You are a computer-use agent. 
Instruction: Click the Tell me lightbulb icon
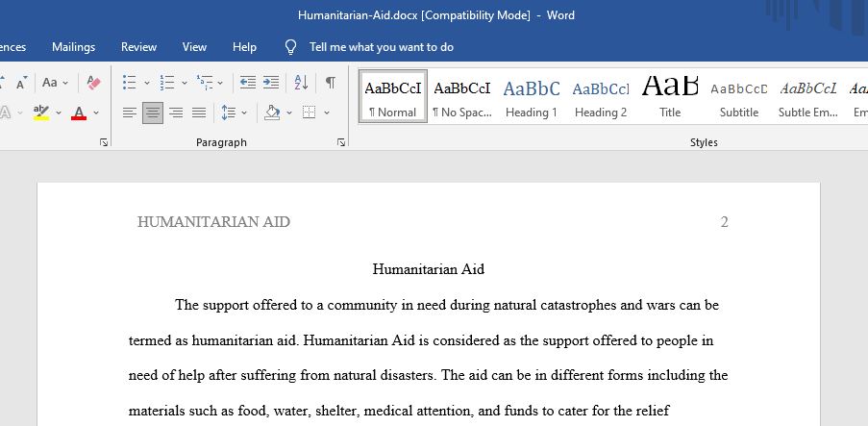(x=290, y=47)
